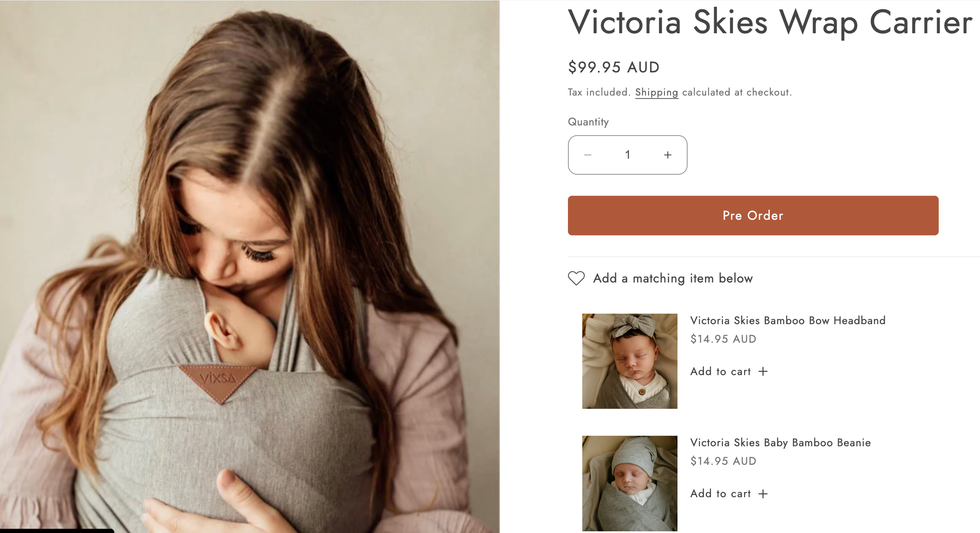Open the Shipping policy link
This screenshot has width=980, height=533.
pyautogui.click(x=656, y=92)
